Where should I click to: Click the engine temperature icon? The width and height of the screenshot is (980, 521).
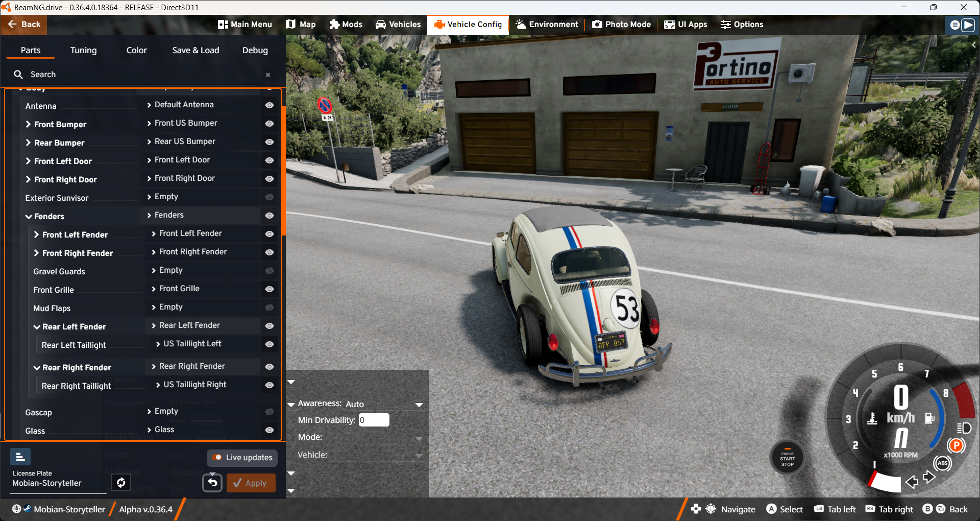pos(872,418)
